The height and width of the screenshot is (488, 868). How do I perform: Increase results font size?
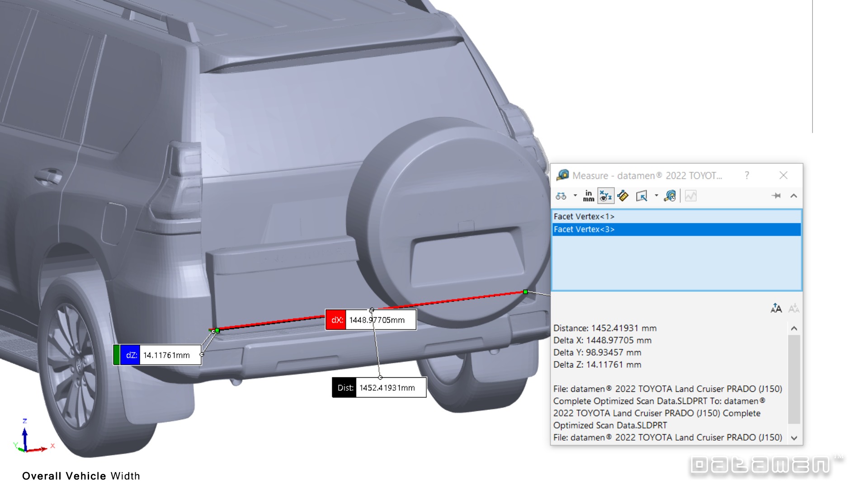click(776, 308)
